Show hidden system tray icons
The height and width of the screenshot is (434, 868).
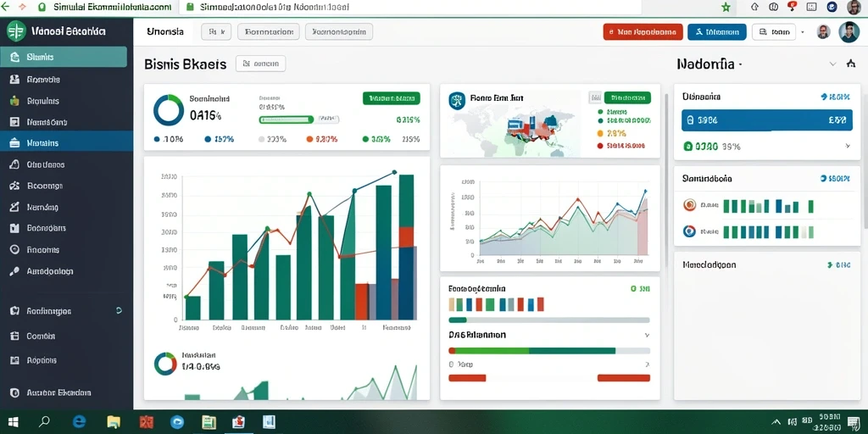pos(776,422)
